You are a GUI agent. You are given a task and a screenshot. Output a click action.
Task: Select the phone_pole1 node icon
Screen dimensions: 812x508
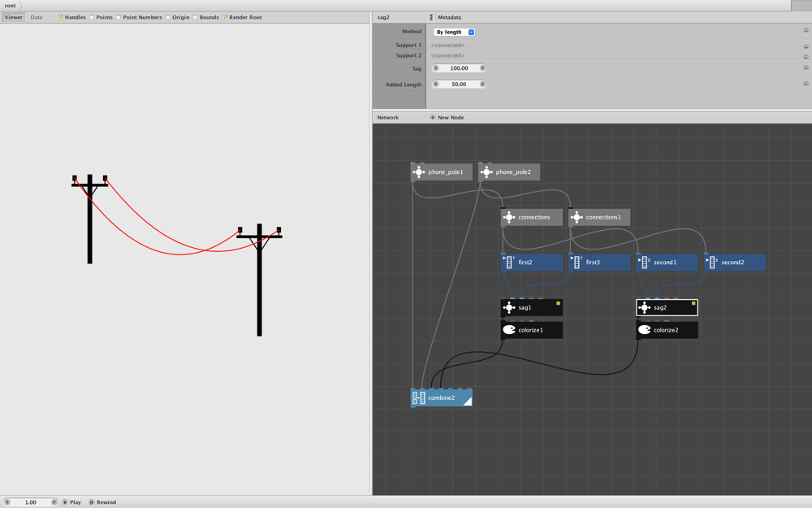point(419,172)
